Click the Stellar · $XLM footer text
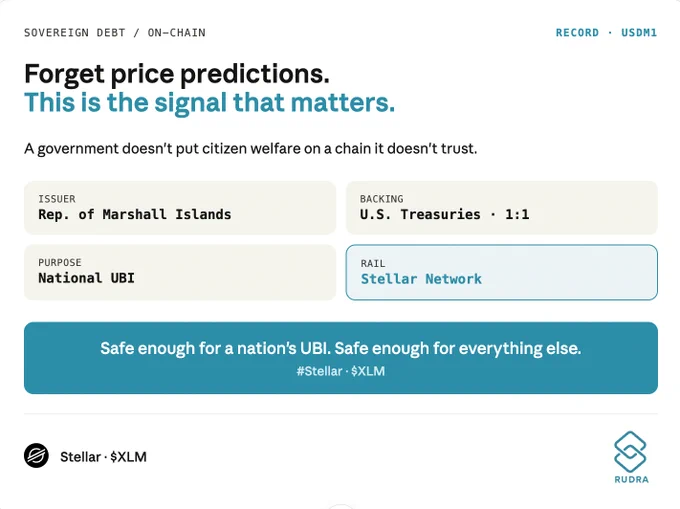The width and height of the screenshot is (680, 509). coord(103,457)
